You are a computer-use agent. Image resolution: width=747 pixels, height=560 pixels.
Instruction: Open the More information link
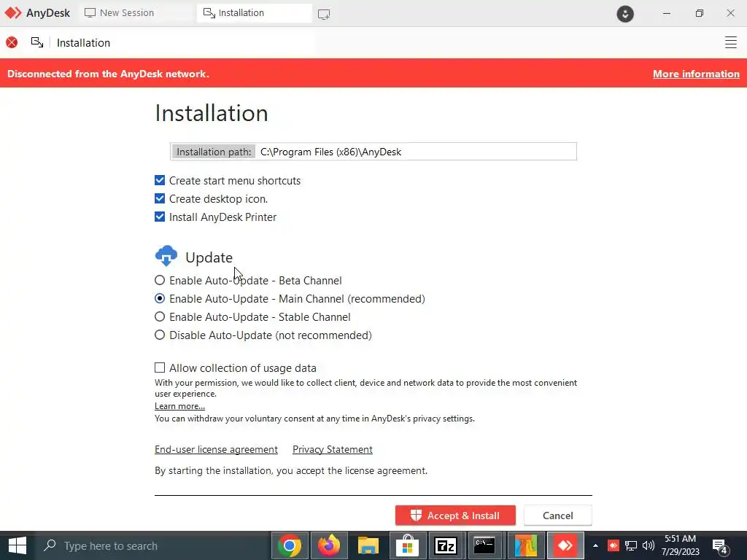pyautogui.click(x=696, y=74)
